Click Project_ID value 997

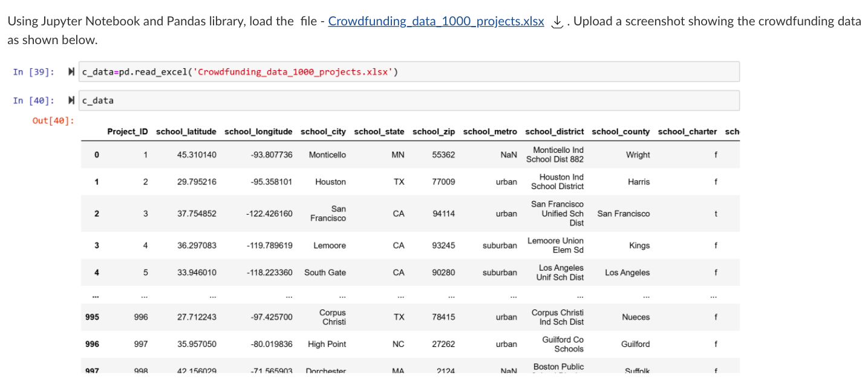pyautogui.click(x=141, y=344)
